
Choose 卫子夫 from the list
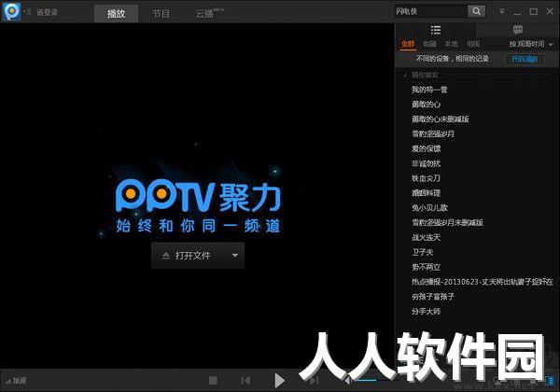coord(423,252)
